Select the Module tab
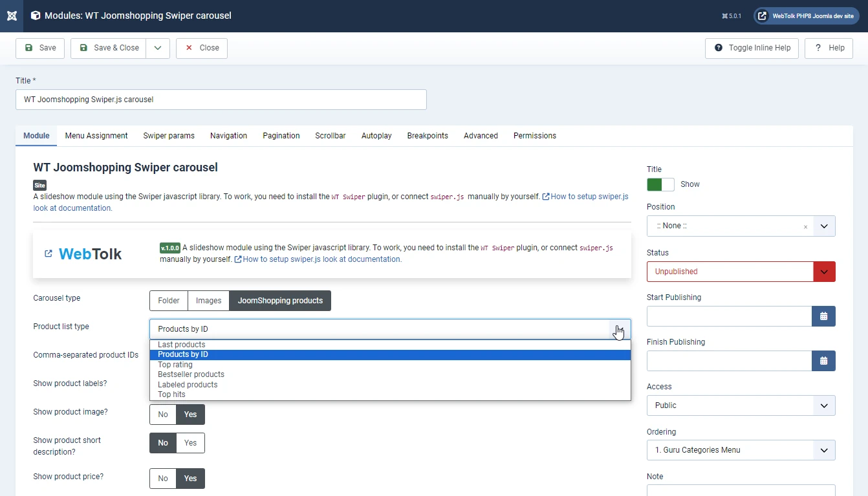The height and width of the screenshot is (496, 868). coord(36,136)
